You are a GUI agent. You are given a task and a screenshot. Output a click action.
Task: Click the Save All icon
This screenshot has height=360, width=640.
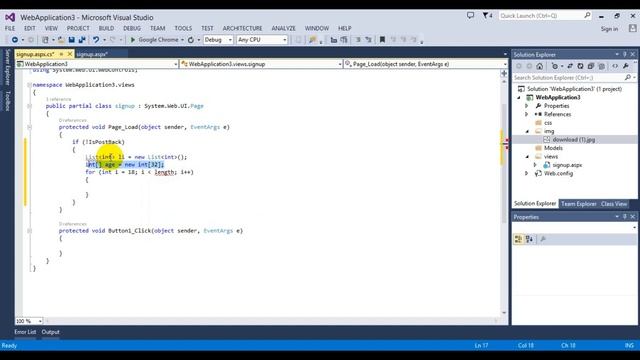(x=82, y=40)
